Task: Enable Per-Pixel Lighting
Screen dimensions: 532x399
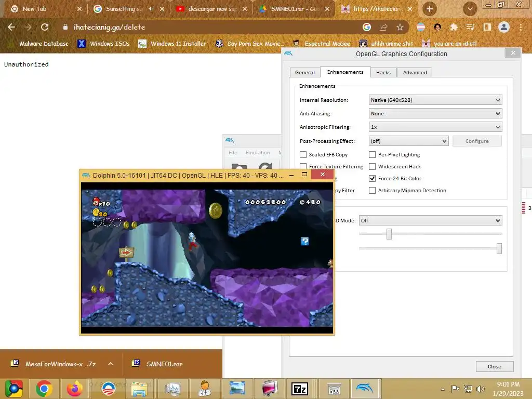Action: point(372,155)
